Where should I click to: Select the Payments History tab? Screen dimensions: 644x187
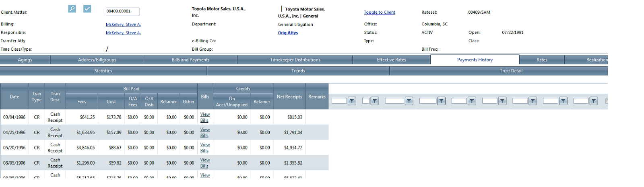tap(475, 60)
